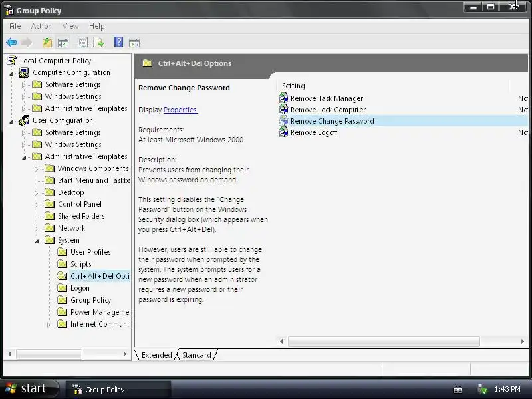Screen dimensions: 532x399
Task: Expand the Desktop tree node
Action: (36, 193)
